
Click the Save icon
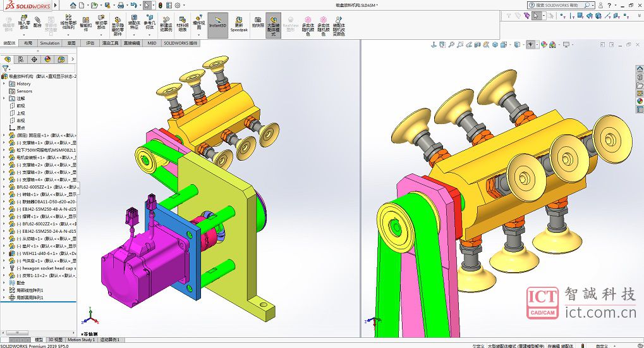click(107, 5)
